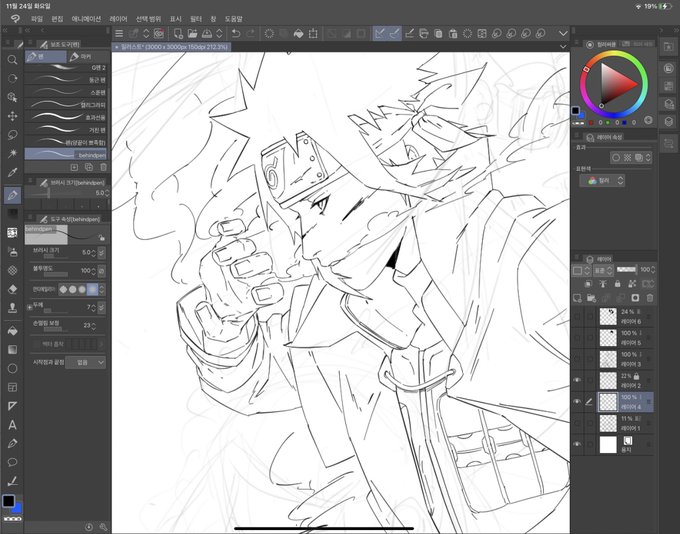Screen dimensions: 680x534
Task: Open 표현색 expression color dropdown
Action: click(x=602, y=180)
